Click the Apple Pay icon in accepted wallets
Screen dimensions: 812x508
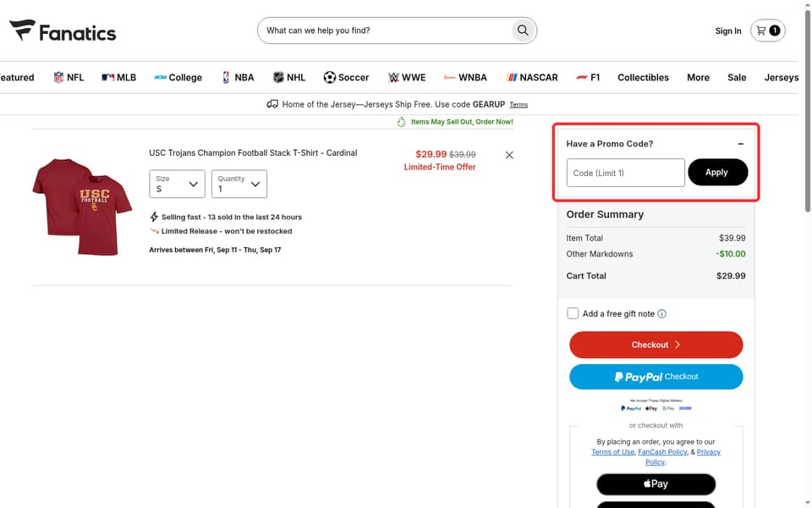click(651, 408)
